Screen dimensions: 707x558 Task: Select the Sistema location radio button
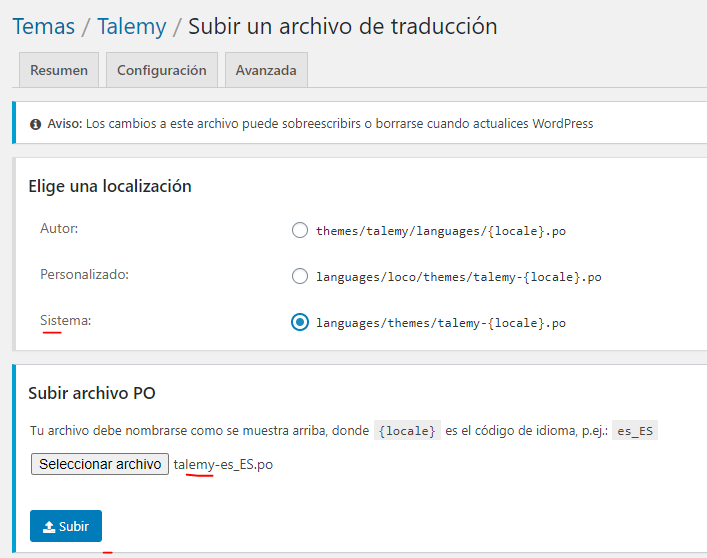pyautogui.click(x=300, y=322)
